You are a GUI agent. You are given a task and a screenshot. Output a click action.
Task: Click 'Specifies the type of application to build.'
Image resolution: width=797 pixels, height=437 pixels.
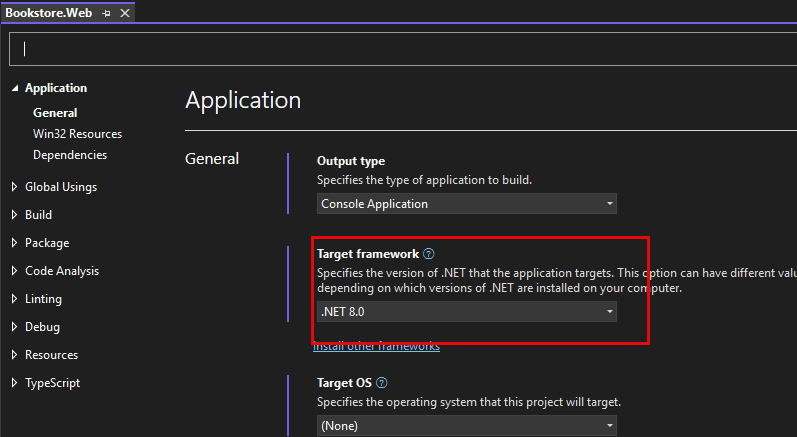[x=424, y=180]
